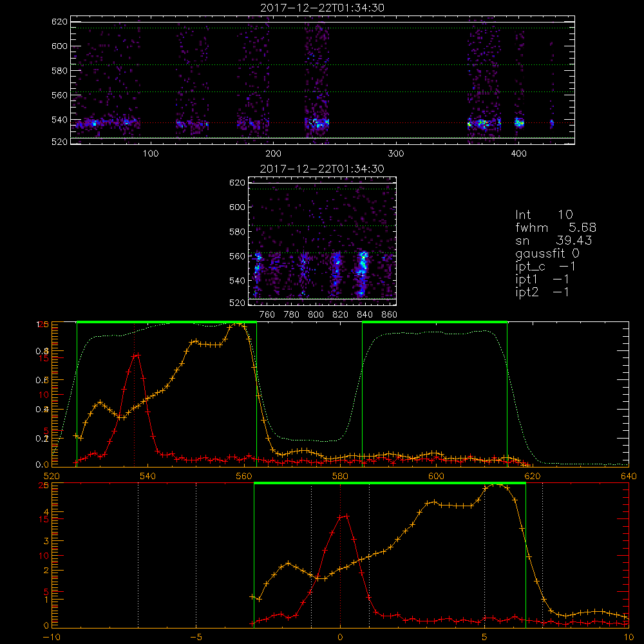Viewport: 644px width, 644px height.
Task: Click x-axis label 840 on middle image
Action: click(365, 315)
